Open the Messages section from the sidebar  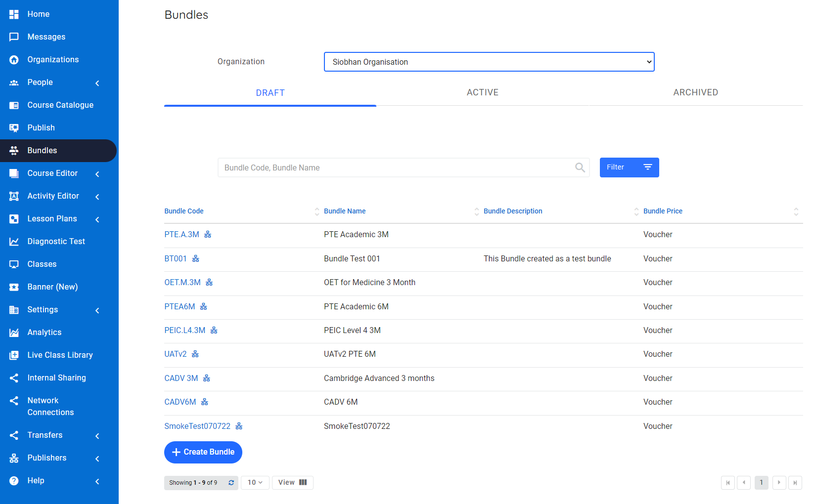46,37
